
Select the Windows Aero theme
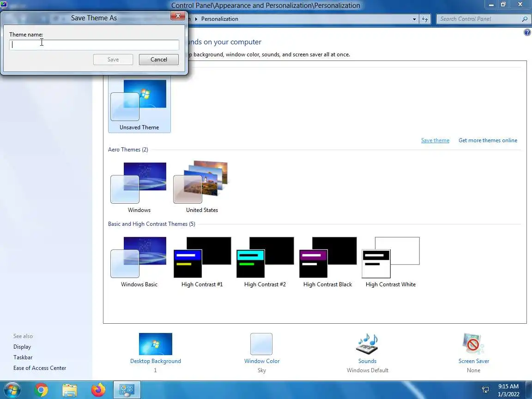[139, 187]
